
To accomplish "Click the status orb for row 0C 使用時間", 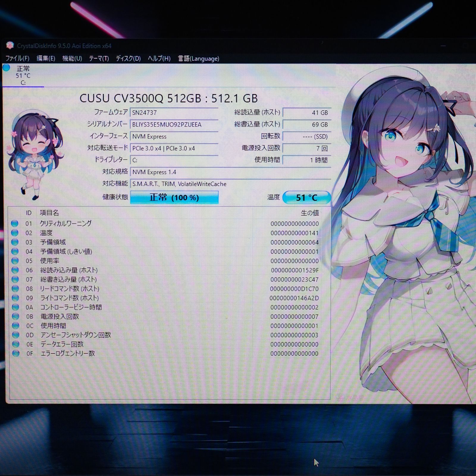I will click(x=15, y=325).
